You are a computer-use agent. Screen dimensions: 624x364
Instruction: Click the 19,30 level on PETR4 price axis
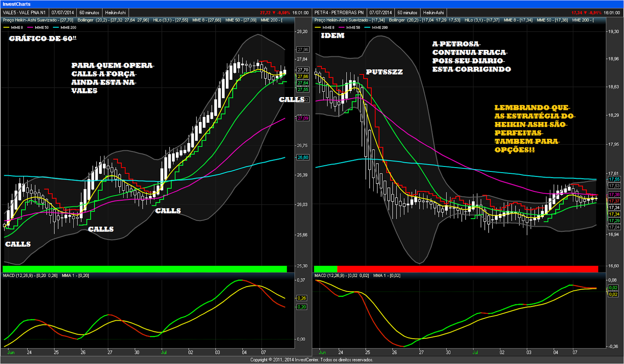coord(613,32)
